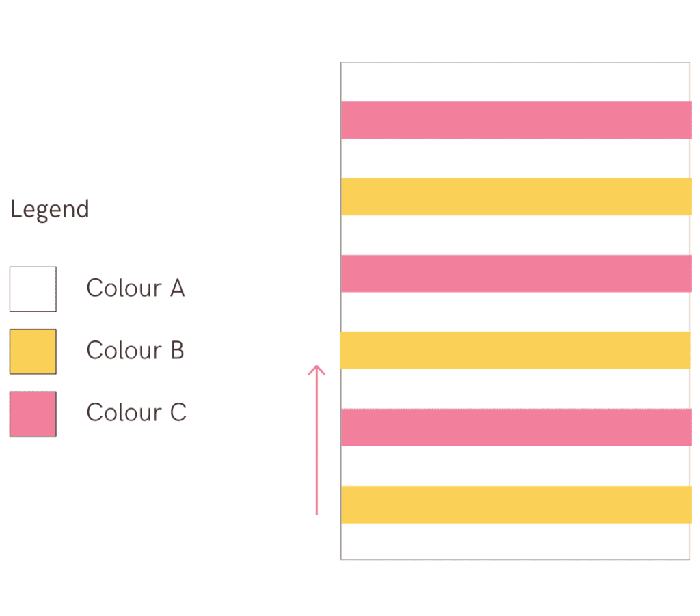This screenshot has height=616, width=700.
Task: Select the "Colour C" label text
Action: click(x=136, y=413)
